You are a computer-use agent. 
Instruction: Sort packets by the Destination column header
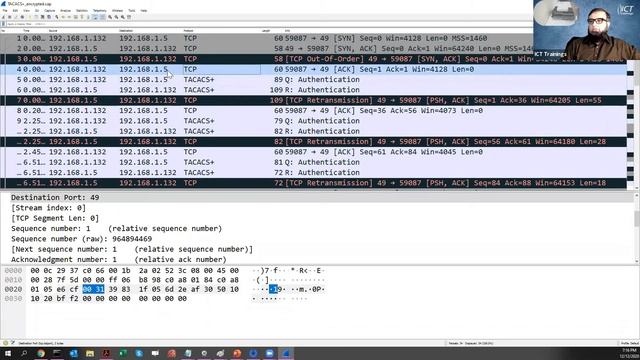coord(126,31)
